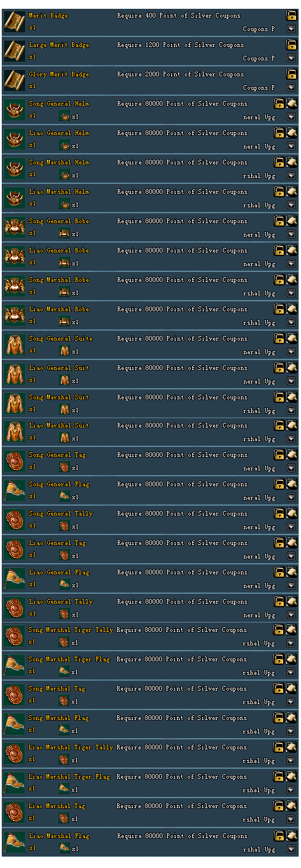The height and width of the screenshot is (868, 301).
Task: Open dropdown arrow for Song Marshal Tiger Tally
Action: point(291,642)
